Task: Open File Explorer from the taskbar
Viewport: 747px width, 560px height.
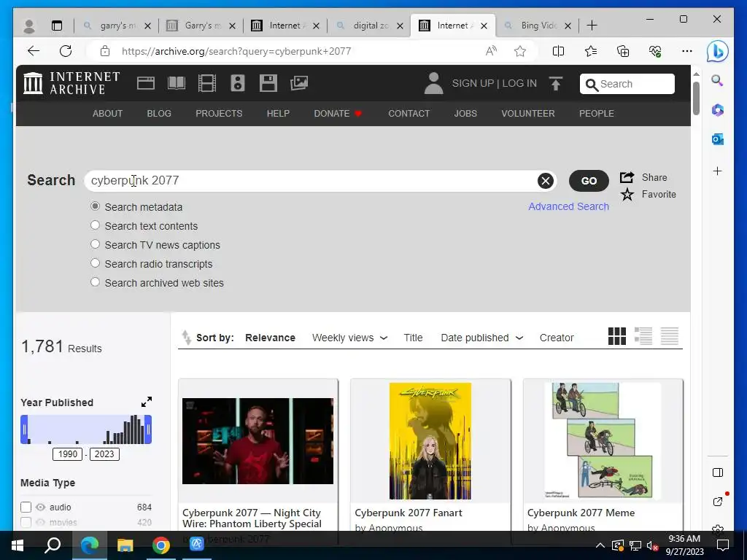Action: point(125,545)
